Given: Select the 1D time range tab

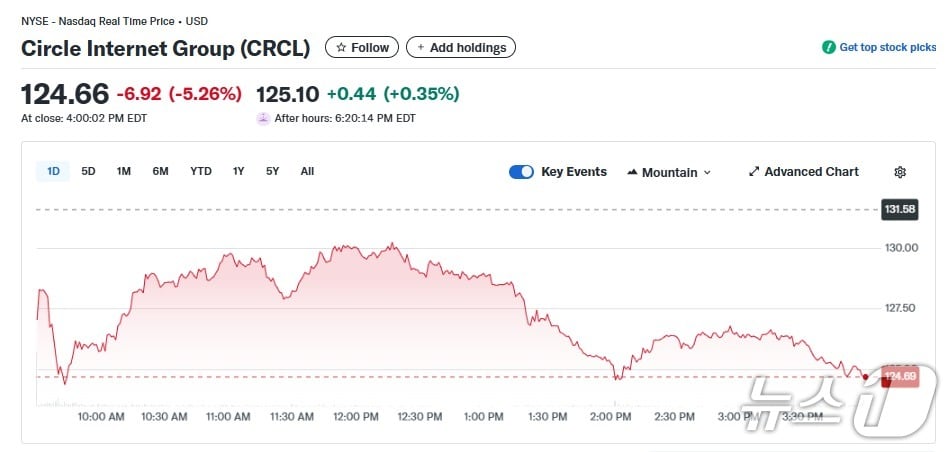Looking at the screenshot, I should tap(53, 171).
